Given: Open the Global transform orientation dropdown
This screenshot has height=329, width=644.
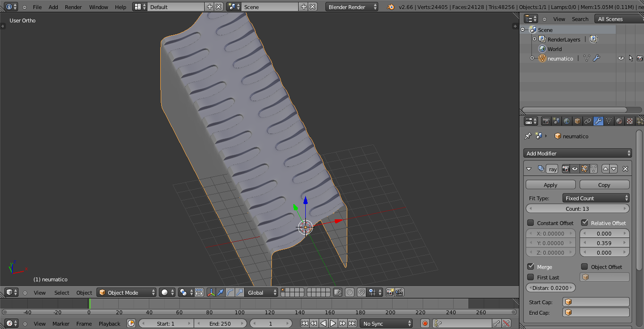Looking at the screenshot, I should 261,292.
